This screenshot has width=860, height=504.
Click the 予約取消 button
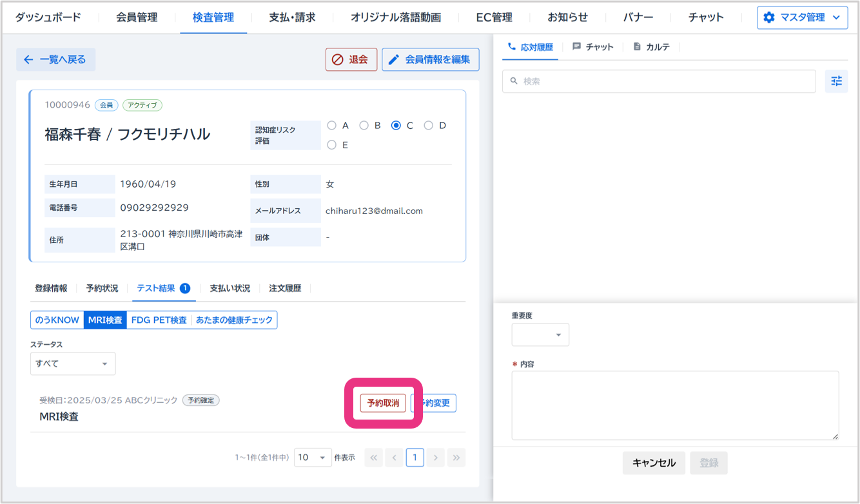pos(383,403)
